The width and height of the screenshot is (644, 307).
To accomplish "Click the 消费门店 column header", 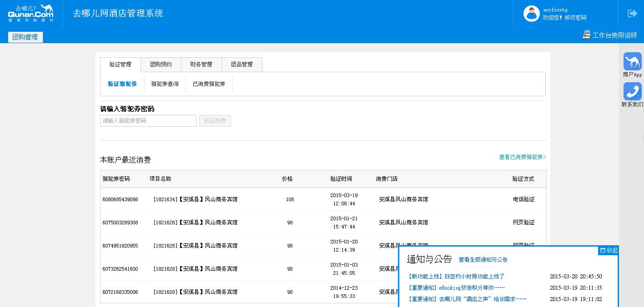I will coord(387,179).
